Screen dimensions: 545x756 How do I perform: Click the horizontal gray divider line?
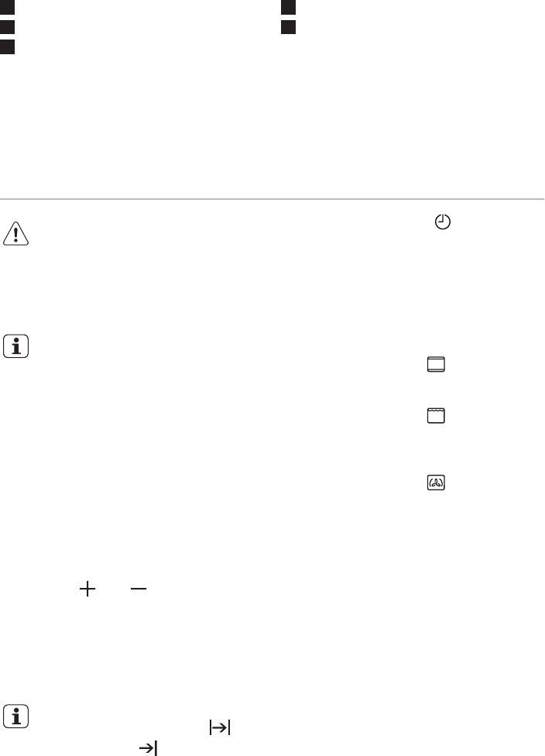point(272,198)
